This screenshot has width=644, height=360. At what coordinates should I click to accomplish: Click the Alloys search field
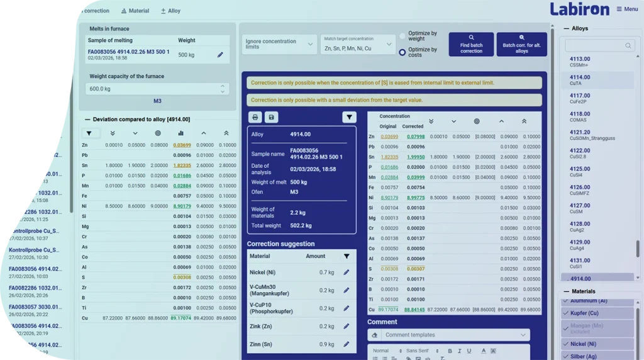click(x=594, y=45)
